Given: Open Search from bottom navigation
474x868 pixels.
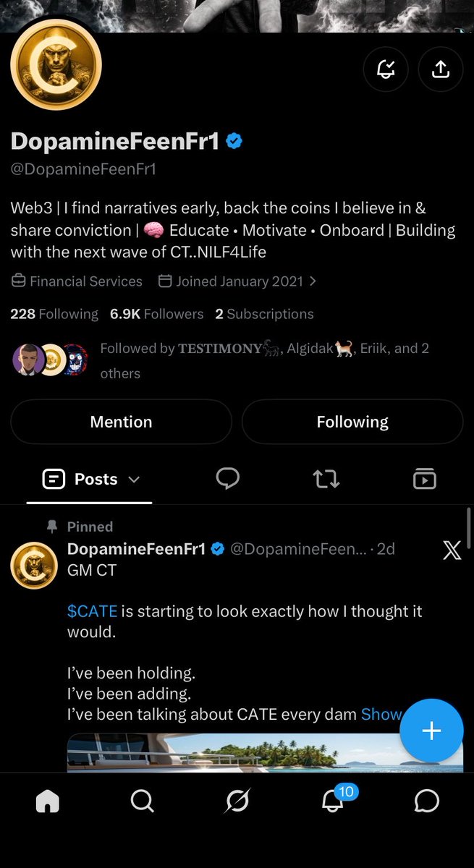Looking at the screenshot, I should coord(142,801).
